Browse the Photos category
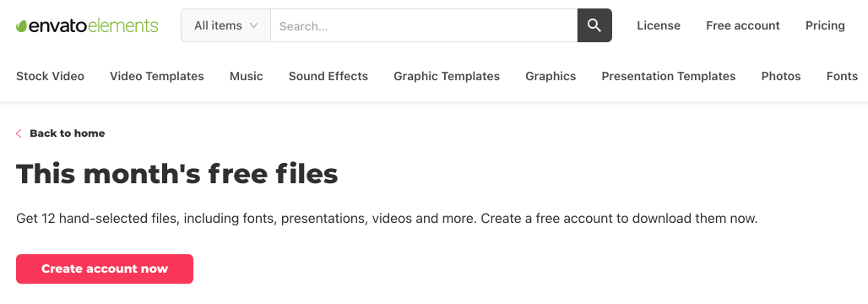This screenshot has height=304, width=868. (781, 76)
